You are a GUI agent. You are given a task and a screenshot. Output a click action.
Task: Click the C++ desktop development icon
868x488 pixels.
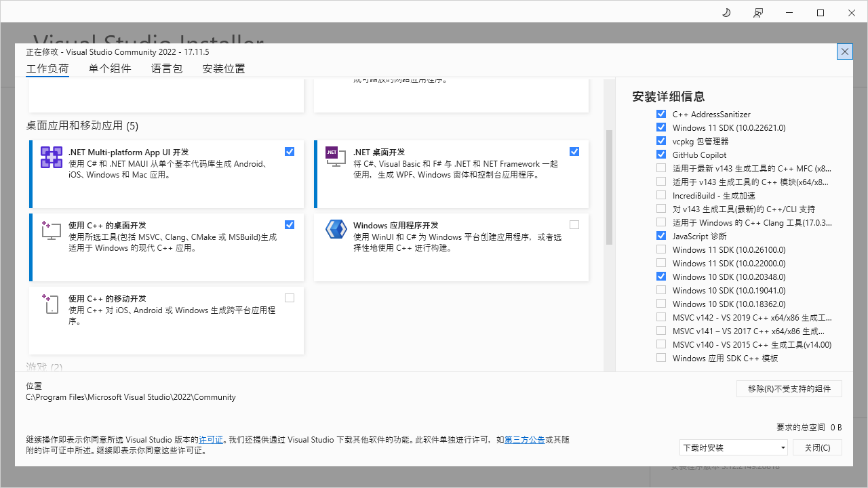52,230
